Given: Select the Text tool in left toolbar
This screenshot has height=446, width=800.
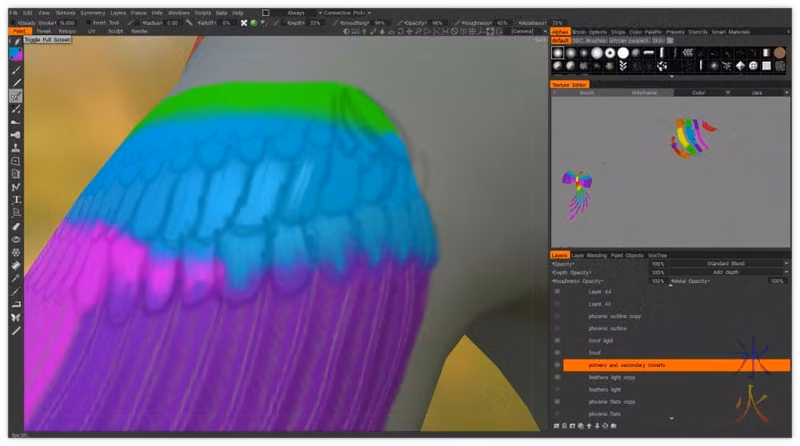Looking at the screenshot, I should point(16,200).
